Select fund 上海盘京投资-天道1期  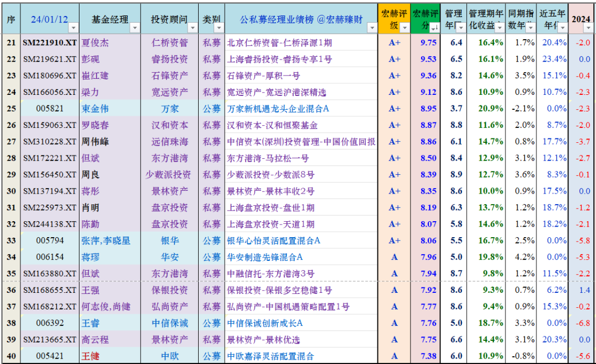click(x=270, y=224)
